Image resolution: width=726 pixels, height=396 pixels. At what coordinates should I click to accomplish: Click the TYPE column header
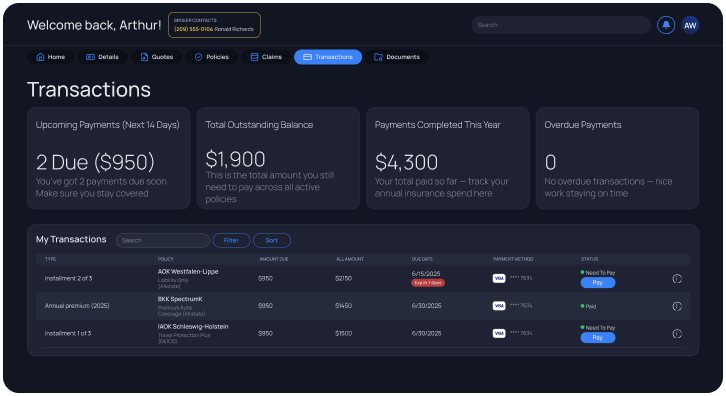coord(50,259)
